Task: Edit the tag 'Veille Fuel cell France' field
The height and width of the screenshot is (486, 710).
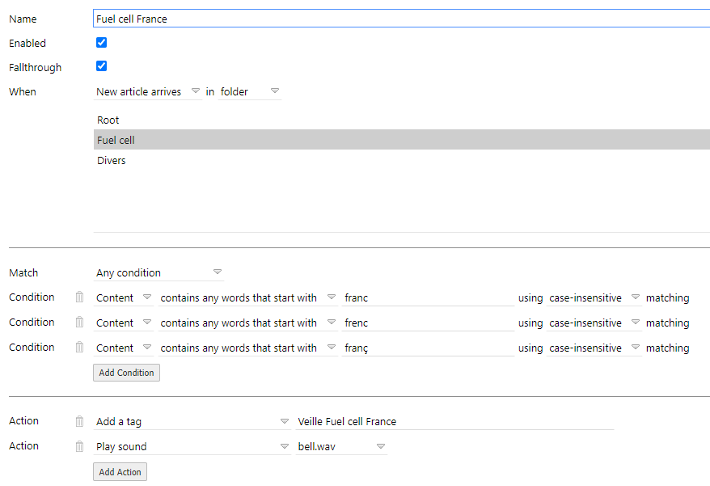Action: click(x=455, y=422)
